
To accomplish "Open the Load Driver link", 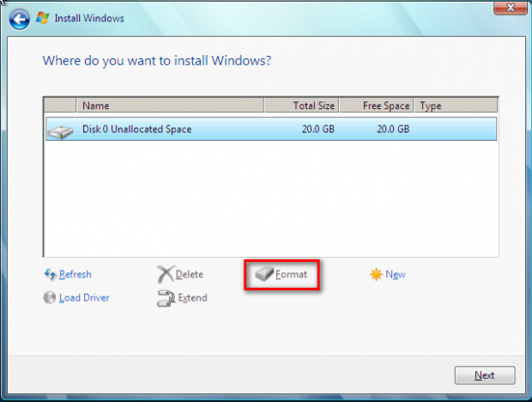I will (x=84, y=298).
